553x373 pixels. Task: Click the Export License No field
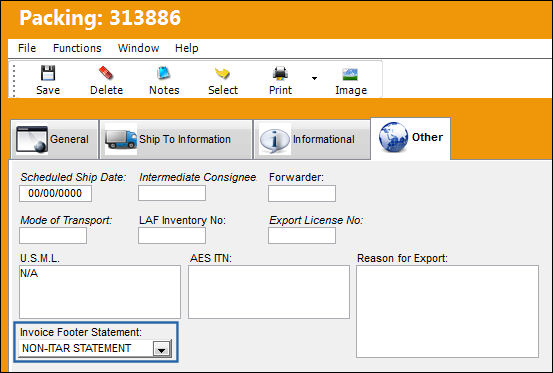(302, 236)
